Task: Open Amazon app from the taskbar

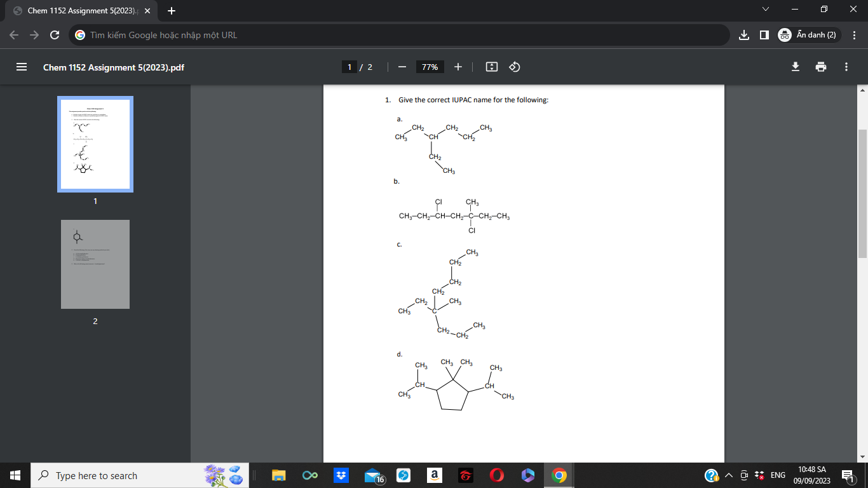Action: (x=435, y=475)
